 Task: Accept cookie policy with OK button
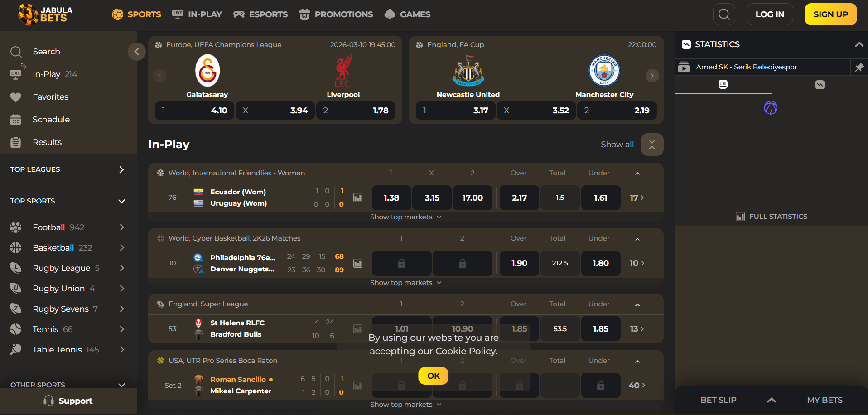coord(433,376)
